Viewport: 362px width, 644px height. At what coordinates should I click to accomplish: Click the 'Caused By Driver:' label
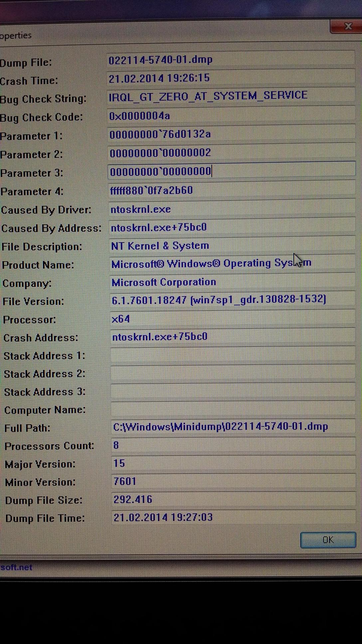[x=46, y=210]
